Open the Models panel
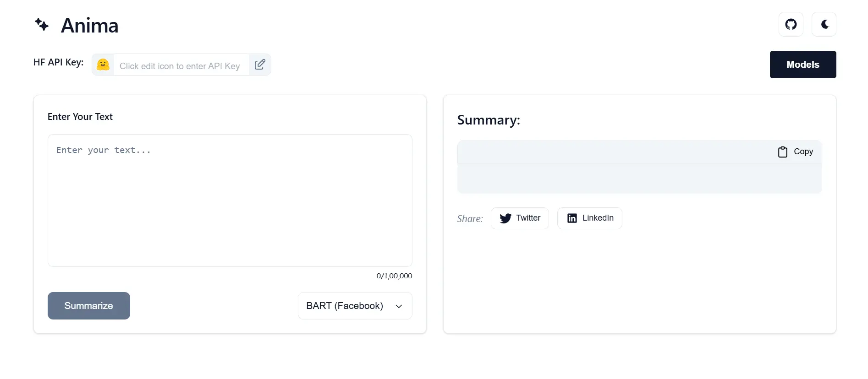This screenshot has width=868, height=379. click(802, 65)
